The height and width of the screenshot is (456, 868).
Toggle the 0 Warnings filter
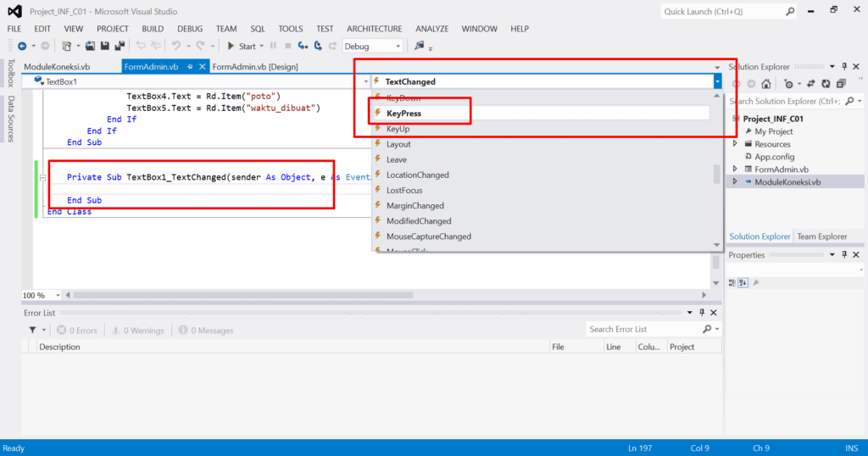[137, 330]
